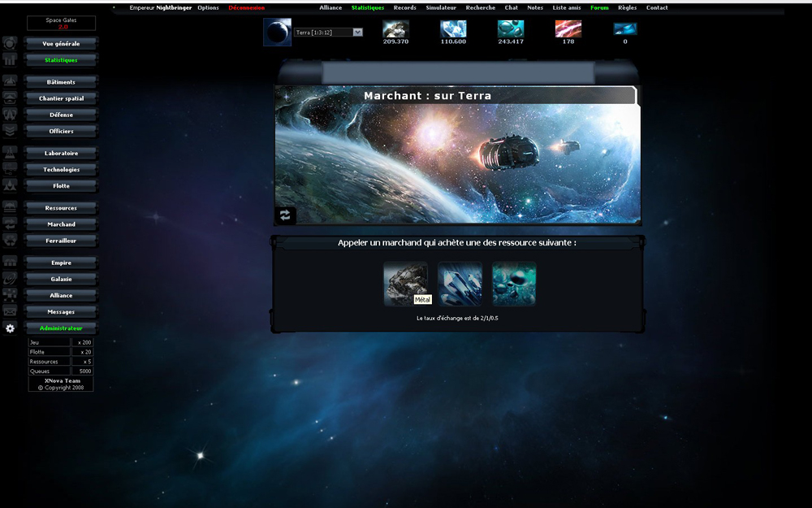This screenshot has height=508, width=812.
Task: Open the Simulateur menu item
Action: (x=441, y=7)
